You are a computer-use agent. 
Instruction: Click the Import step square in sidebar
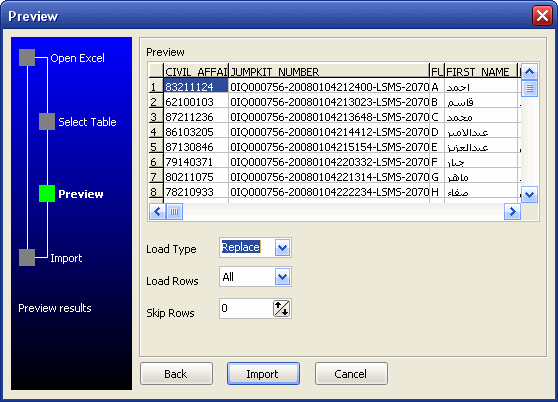[x=27, y=258]
